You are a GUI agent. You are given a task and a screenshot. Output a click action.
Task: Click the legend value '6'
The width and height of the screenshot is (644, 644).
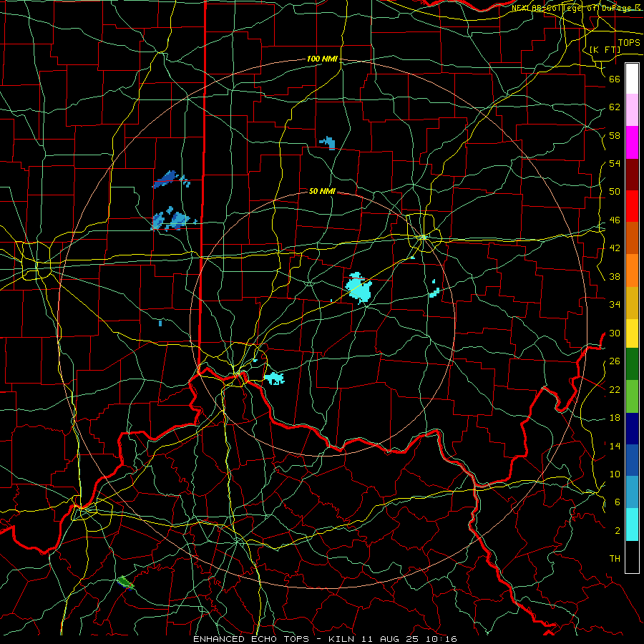click(617, 502)
